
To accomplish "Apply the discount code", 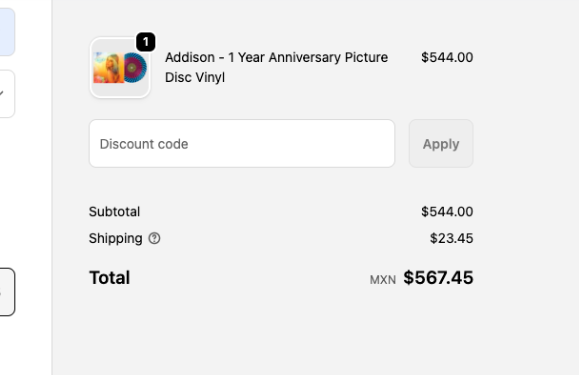I will 441,144.
